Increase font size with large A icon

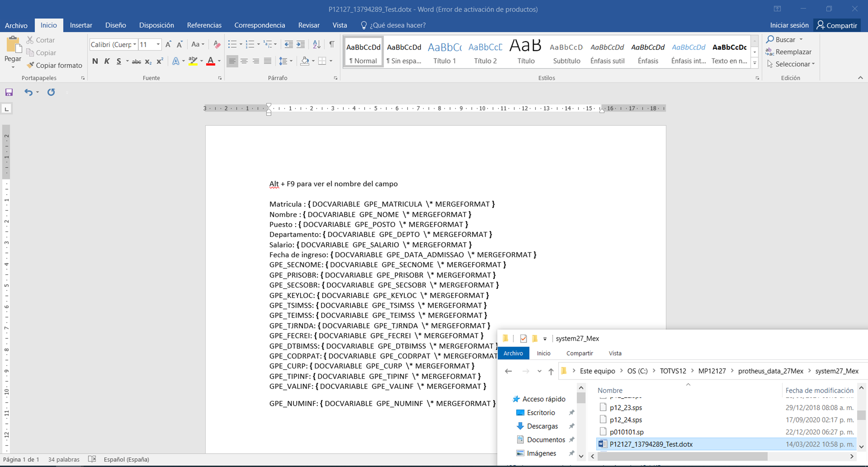(x=168, y=44)
